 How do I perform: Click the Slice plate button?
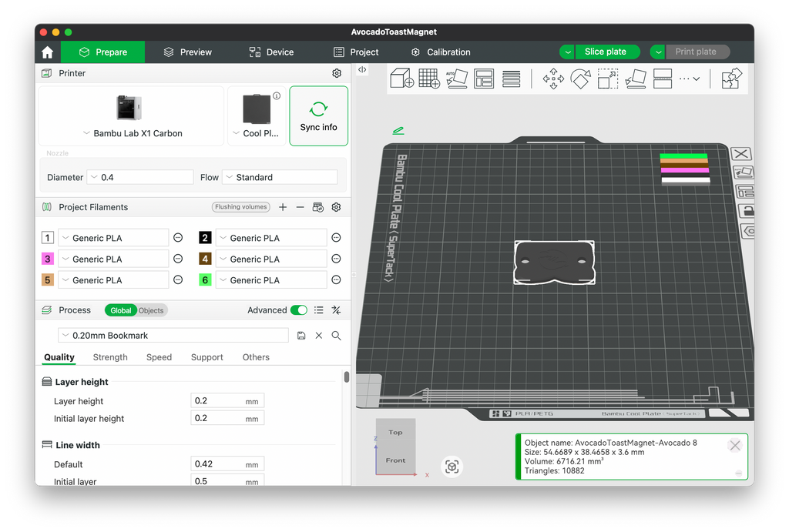point(606,52)
